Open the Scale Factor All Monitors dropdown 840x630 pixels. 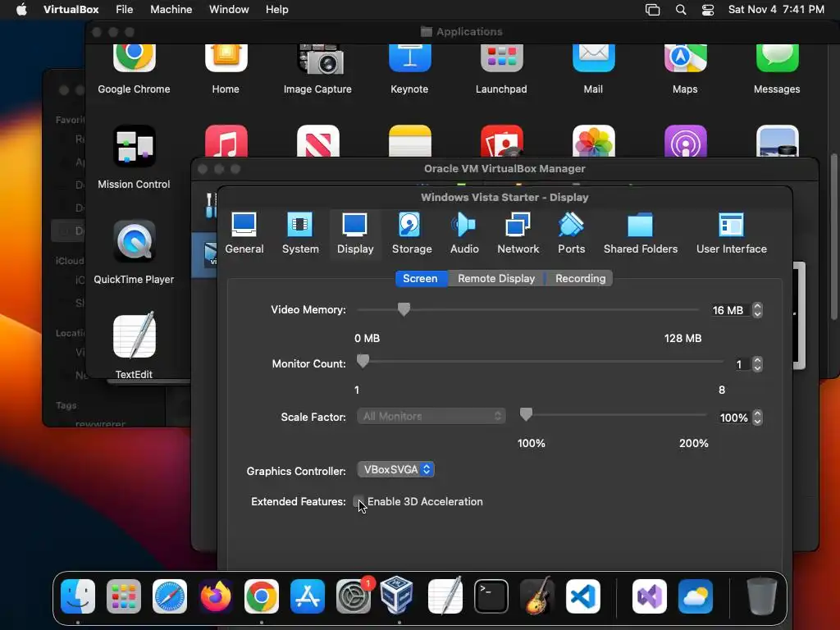(x=431, y=416)
